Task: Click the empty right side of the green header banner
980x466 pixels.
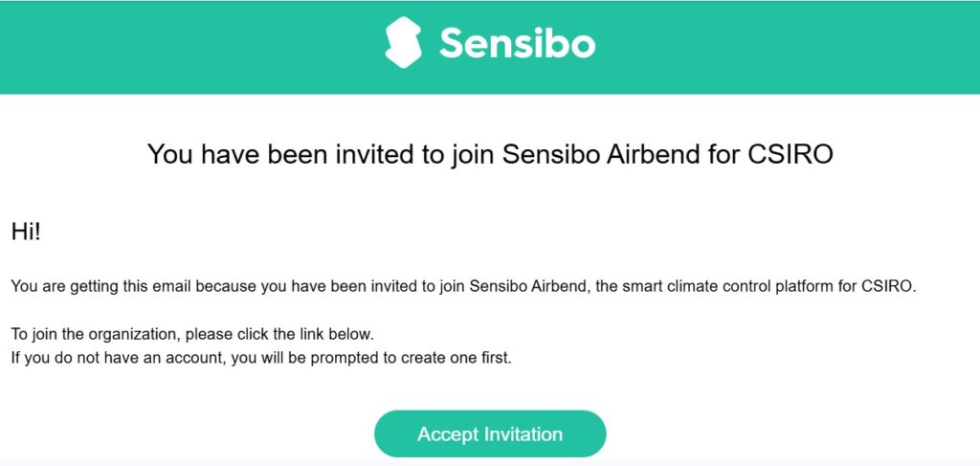Action: click(788, 48)
